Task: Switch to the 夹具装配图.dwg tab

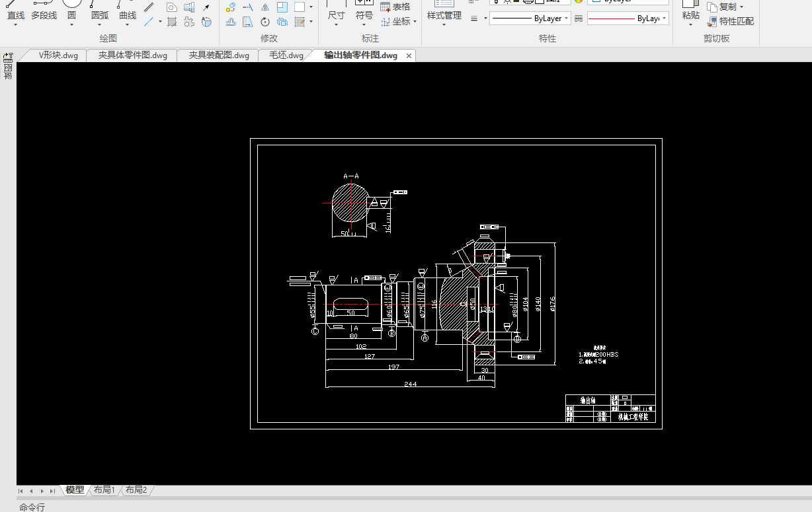Action: point(219,55)
